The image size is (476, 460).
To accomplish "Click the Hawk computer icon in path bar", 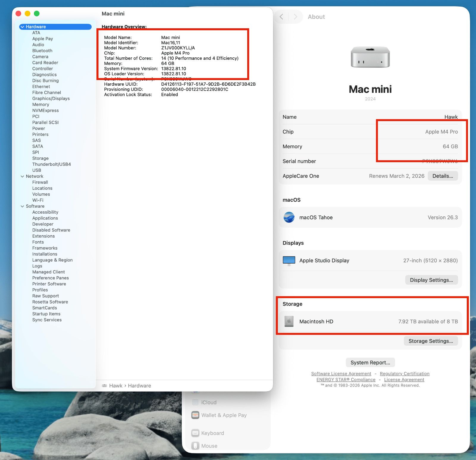I will (104, 386).
